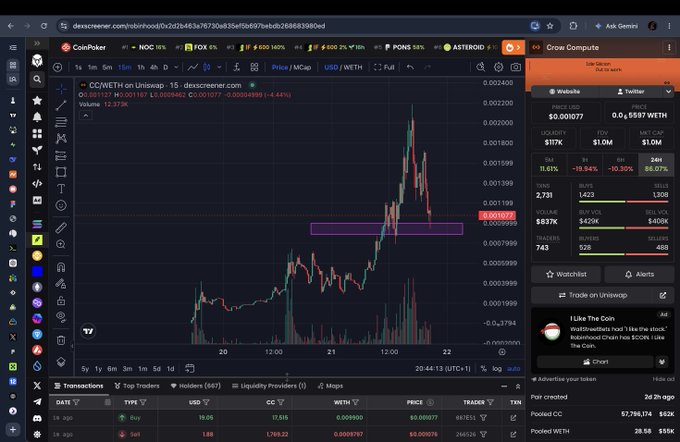The width and height of the screenshot is (680, 442).
Task: Select the 24H price change tab
Action: click(x=656, y=164)
